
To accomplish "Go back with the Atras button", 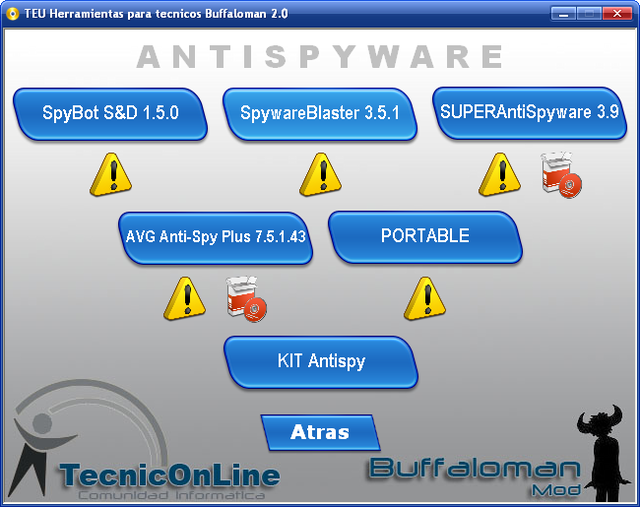I will 320,433.
